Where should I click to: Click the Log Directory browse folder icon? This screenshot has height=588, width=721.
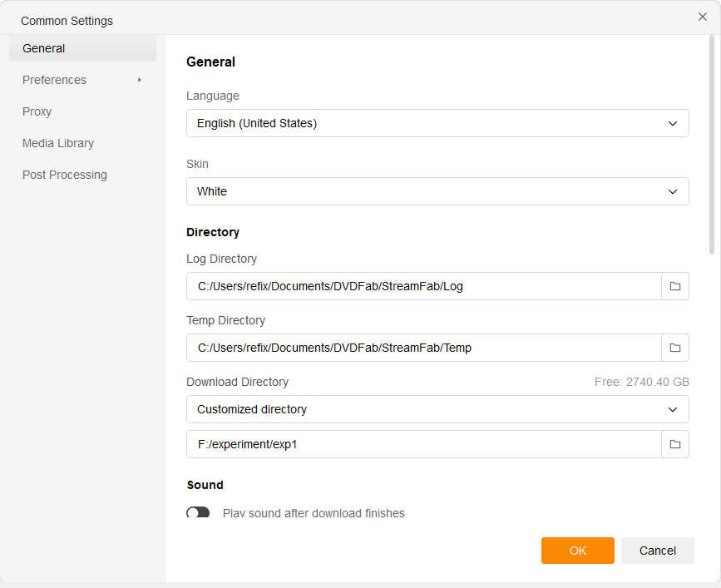click(674, 286)
